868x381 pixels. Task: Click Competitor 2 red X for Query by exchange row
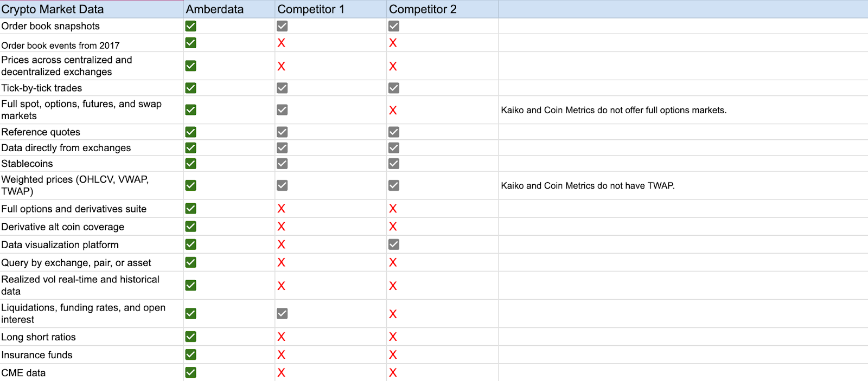coord(393,262)
